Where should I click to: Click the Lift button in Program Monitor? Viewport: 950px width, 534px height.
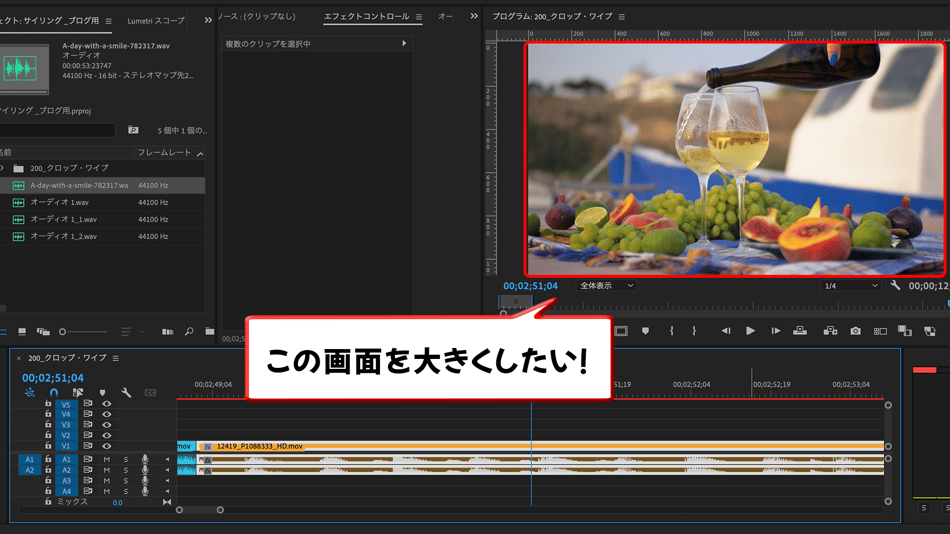click(800, 331)
